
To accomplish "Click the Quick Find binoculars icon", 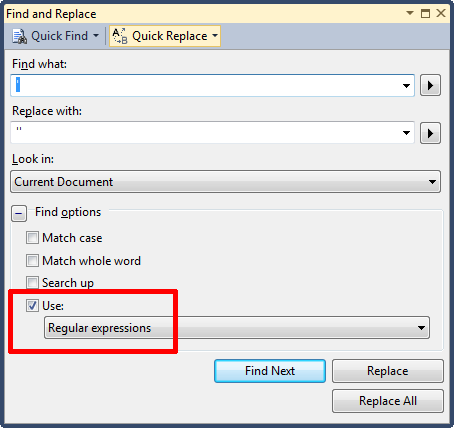I will [20, 36].
